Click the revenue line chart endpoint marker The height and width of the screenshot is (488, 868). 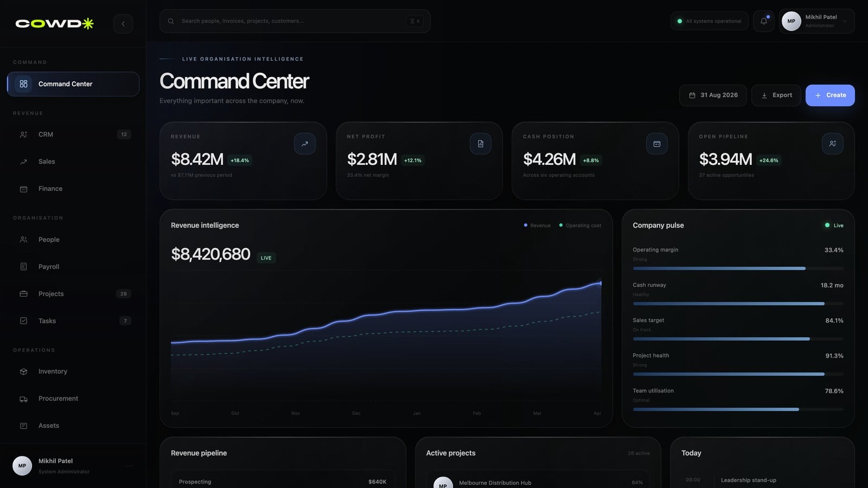pos(601,283)
